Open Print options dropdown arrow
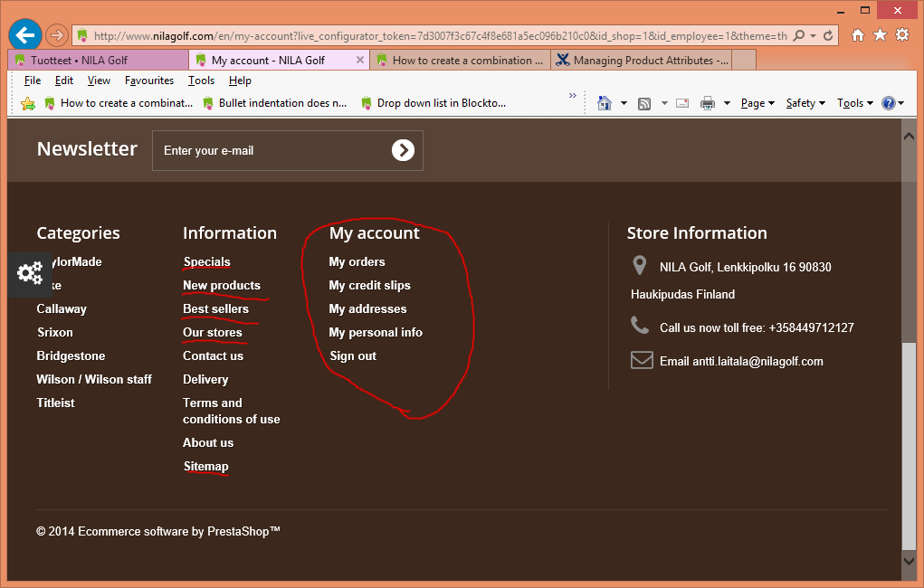This screenshot has height=588, width=924. (727, 104)
